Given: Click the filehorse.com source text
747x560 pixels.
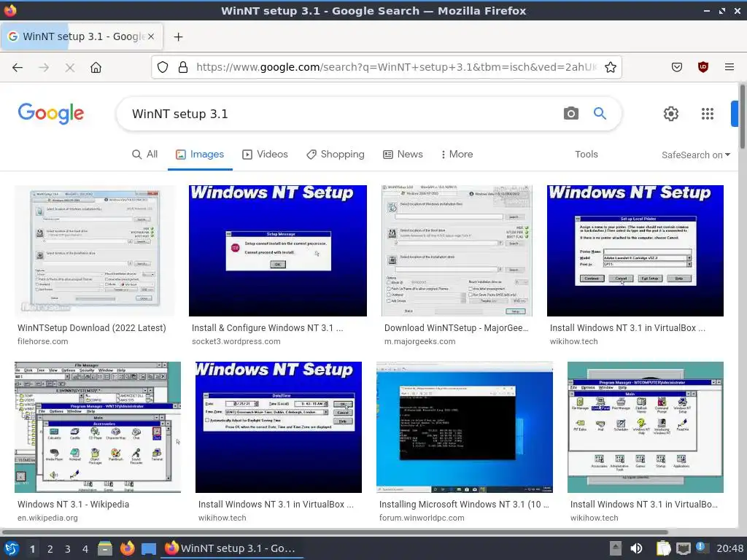Looking at the screenshot, I should 43,341.
